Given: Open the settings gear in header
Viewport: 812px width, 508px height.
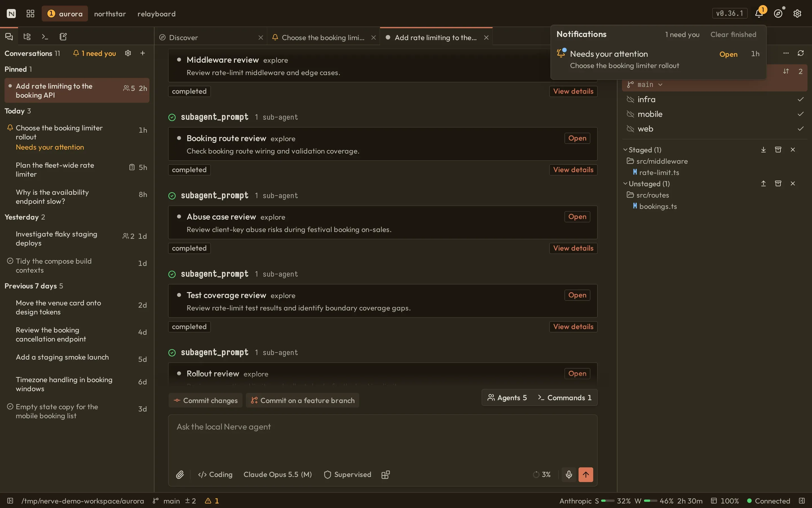Looking at the screenshot, I should coord(797,14).
